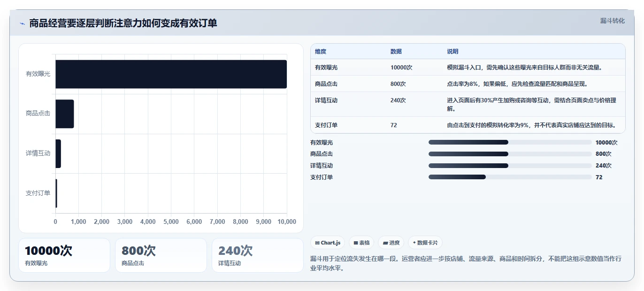Viewport: 644px width, 291px height.
Task: Click the 数据卡片 tag chip
Action: 425,243
